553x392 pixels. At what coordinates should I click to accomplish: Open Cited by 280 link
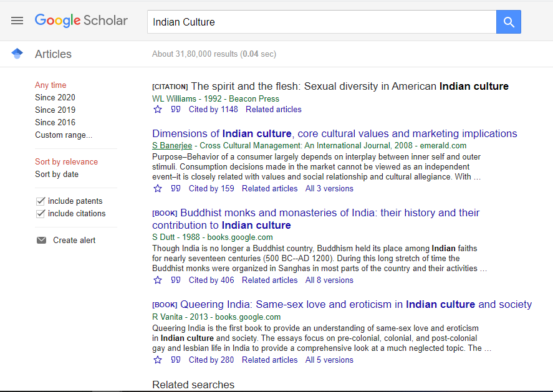click(211, 360)
